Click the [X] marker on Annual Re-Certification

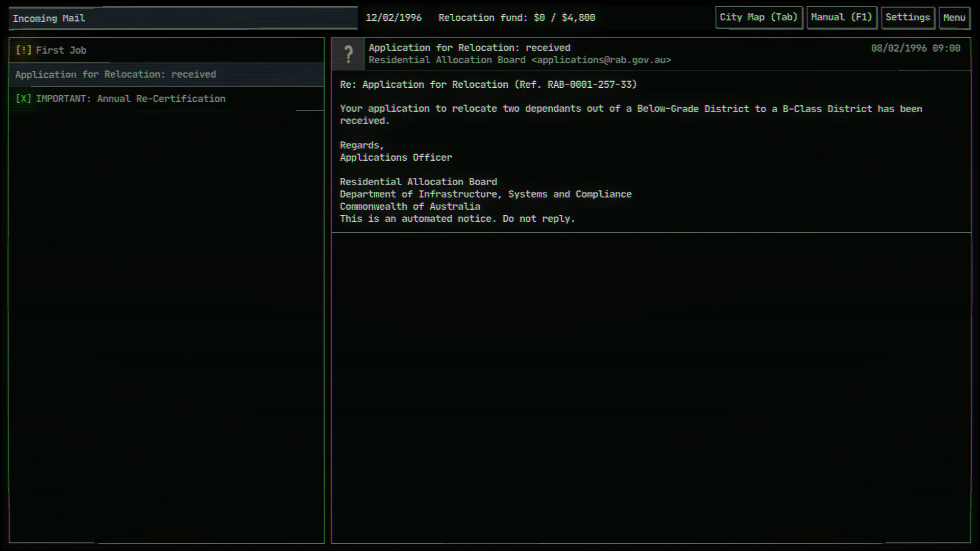pos(23,99)
